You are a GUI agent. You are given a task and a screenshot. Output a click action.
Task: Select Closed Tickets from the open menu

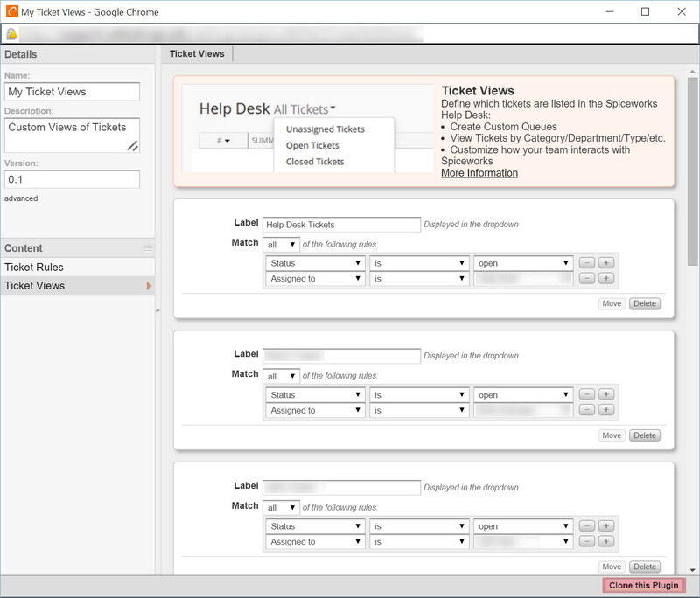(x=315, y=162)
